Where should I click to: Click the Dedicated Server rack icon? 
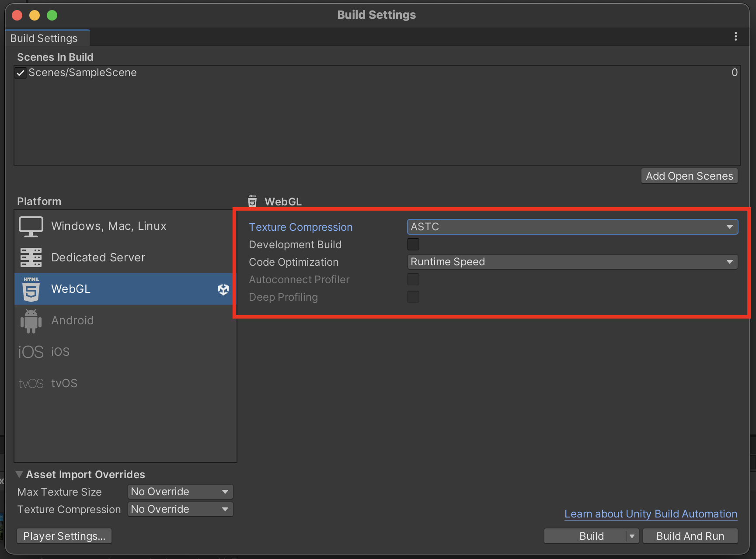click(x=31, y=257)
